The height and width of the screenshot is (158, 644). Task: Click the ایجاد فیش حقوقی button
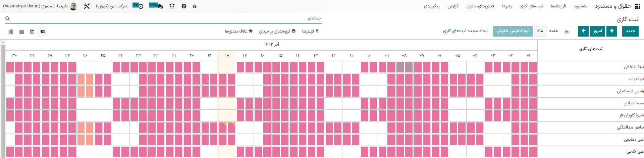[513, 31]
